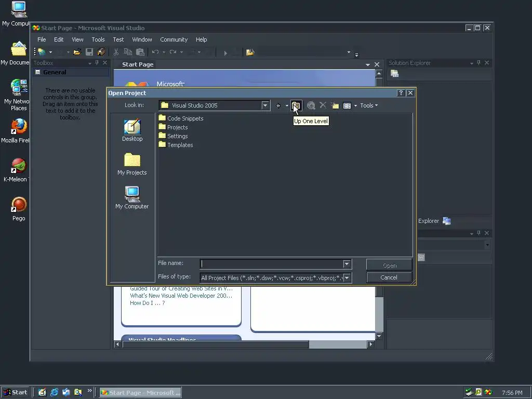
Task: Open the Test menu
Action: [x=118, y=39]
